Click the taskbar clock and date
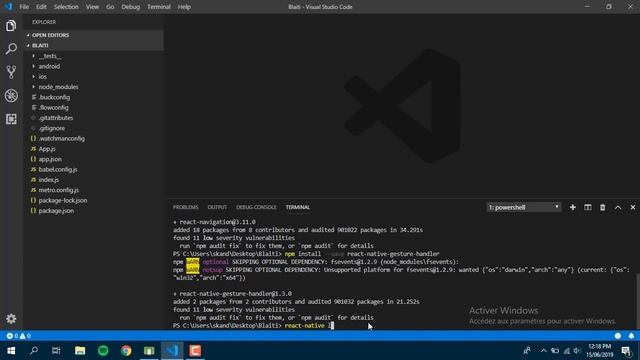Viewport: 640px width, 360px height. [600, 351]
